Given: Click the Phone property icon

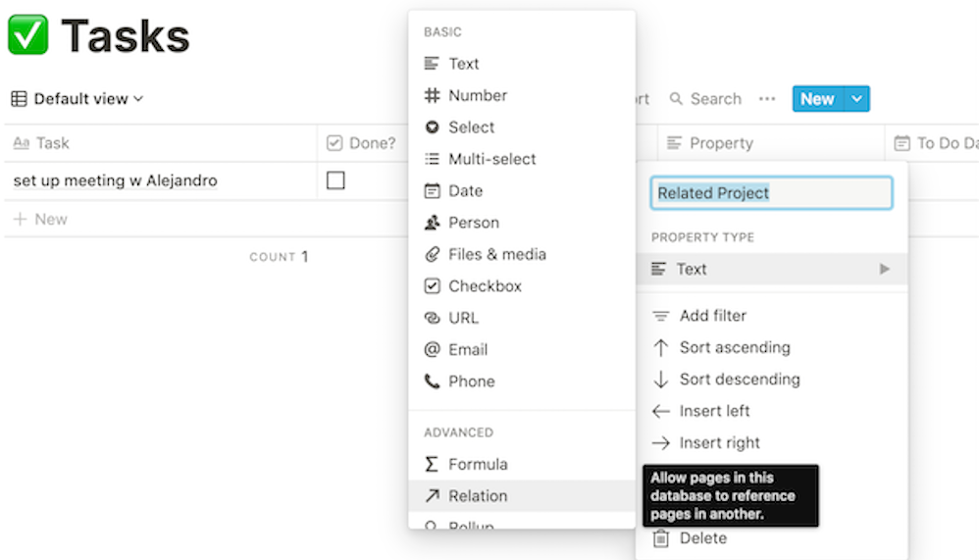Looking at the screenshot, I should [432, 382].
